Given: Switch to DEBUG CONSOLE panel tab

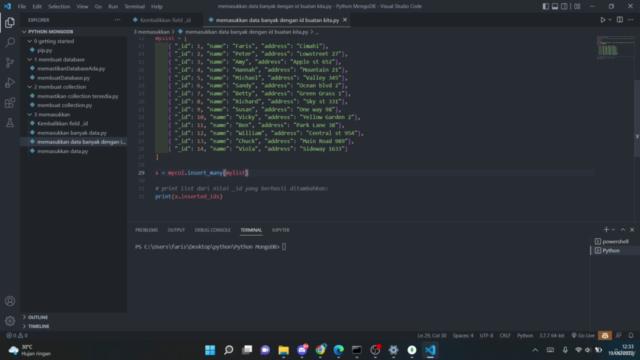Looking at the screenshot, I should pyautogui.click(x=213, y=230).
